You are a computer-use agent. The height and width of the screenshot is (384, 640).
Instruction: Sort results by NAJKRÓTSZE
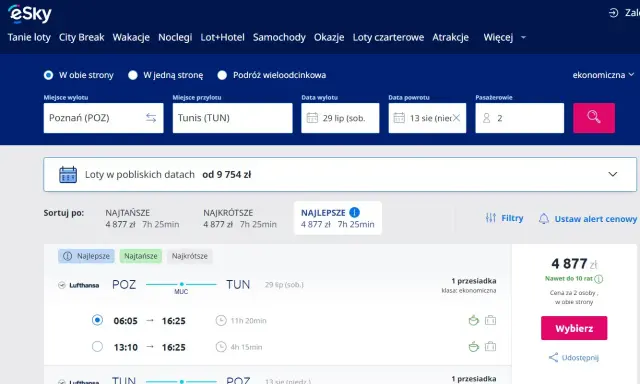240,218
